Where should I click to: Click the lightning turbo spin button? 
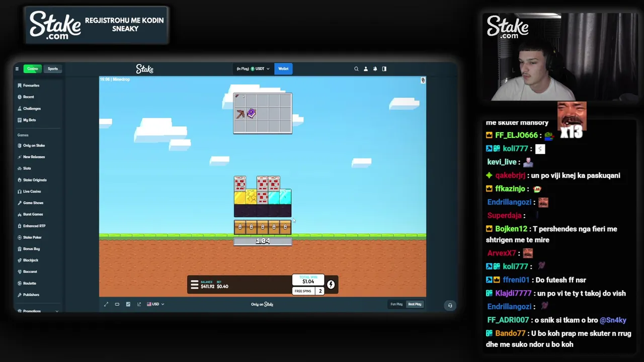point(331,285)
